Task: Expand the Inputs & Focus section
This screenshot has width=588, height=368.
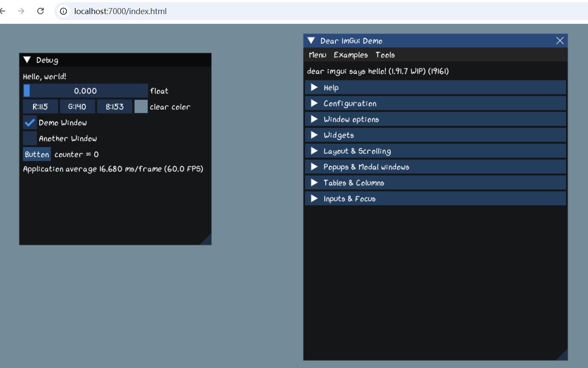Action: [436, 198]
